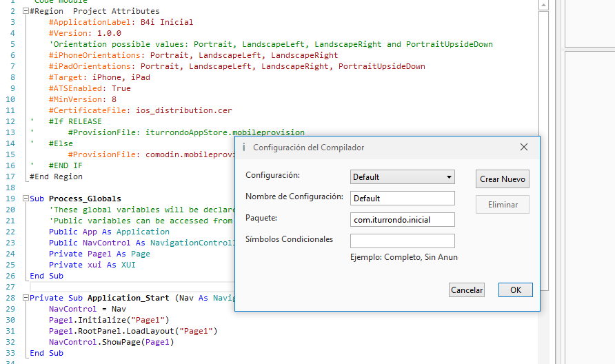Viewport: 615px width, 364px height.
Task: Click the editor scrollbar up arrow
Action: [543, 5]
